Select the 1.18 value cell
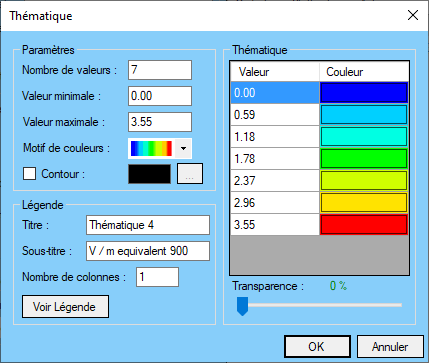The width and height of the screenshot is (429, 363). [x=275, y=137]
